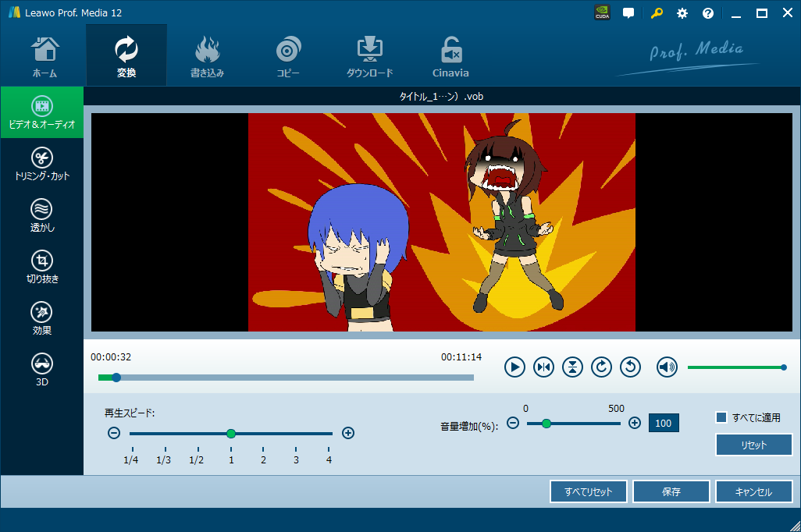Screen dimensions: 801x532
Task: Decrease playback speed with minus button
Action: pyautogui.click(x=113, y=433)
